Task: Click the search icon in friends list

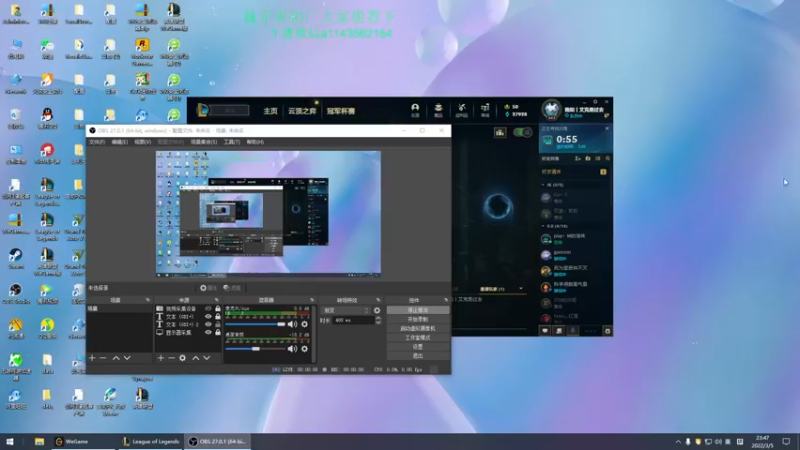Action: [607, 159]
